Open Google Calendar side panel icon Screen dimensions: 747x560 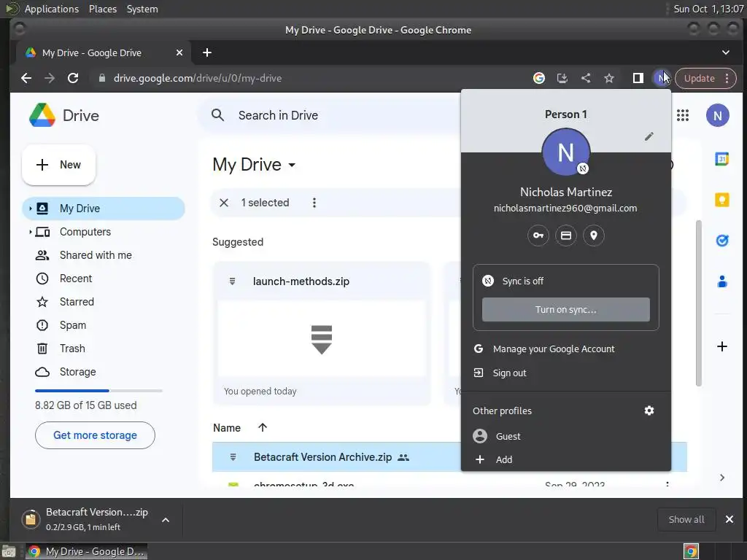[721, 158]
